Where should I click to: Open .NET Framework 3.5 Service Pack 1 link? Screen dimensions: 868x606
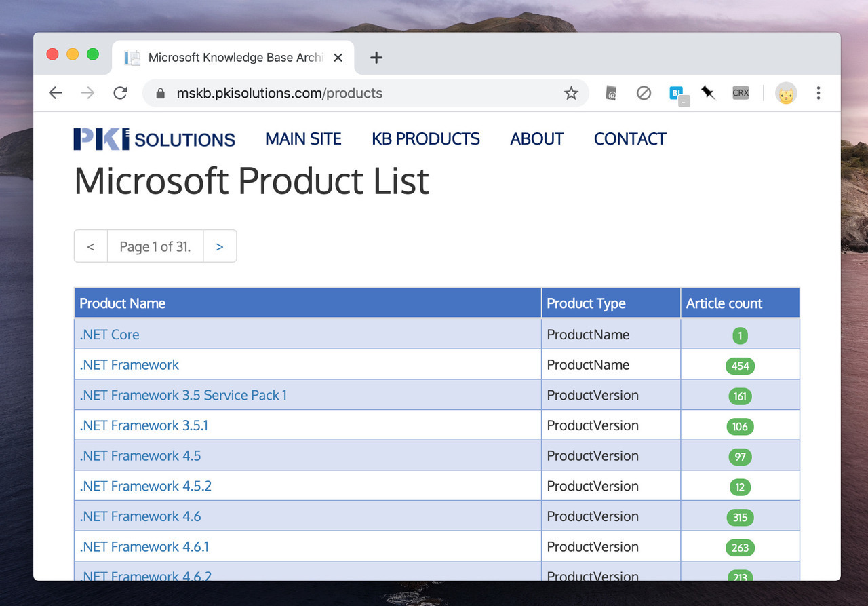point(183,395)
